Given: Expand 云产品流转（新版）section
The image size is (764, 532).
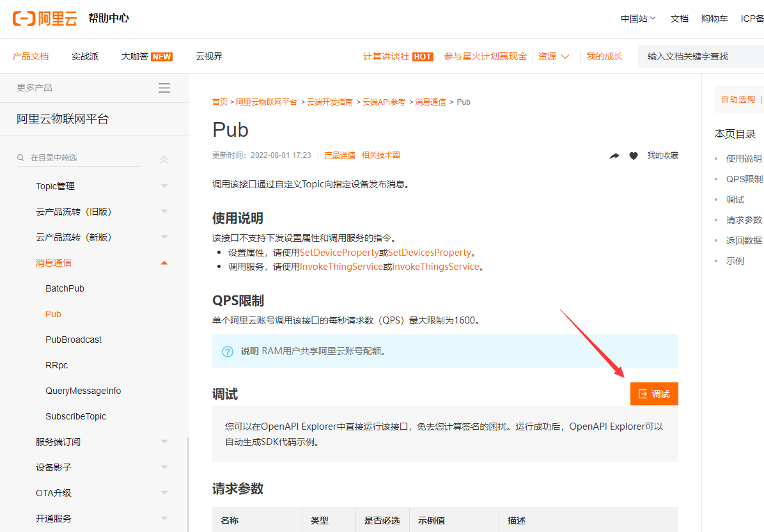Looking at the screenshot, I should coord(164,237).
